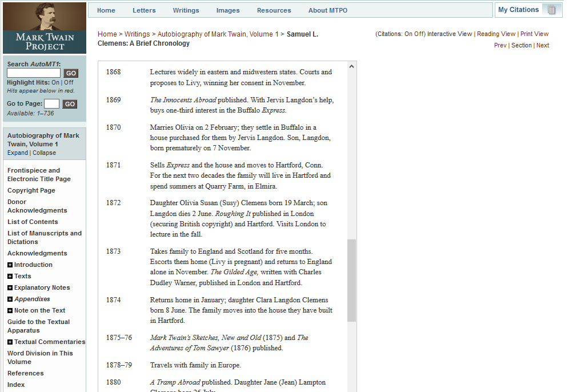577x392 pixels.
Task: Click the Mark Twain Project logo
Action: (x=45, y=28)
